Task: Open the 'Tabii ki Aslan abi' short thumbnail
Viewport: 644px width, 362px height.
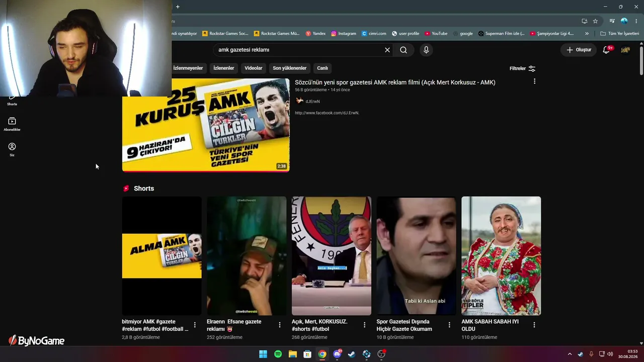Action: 417,256
